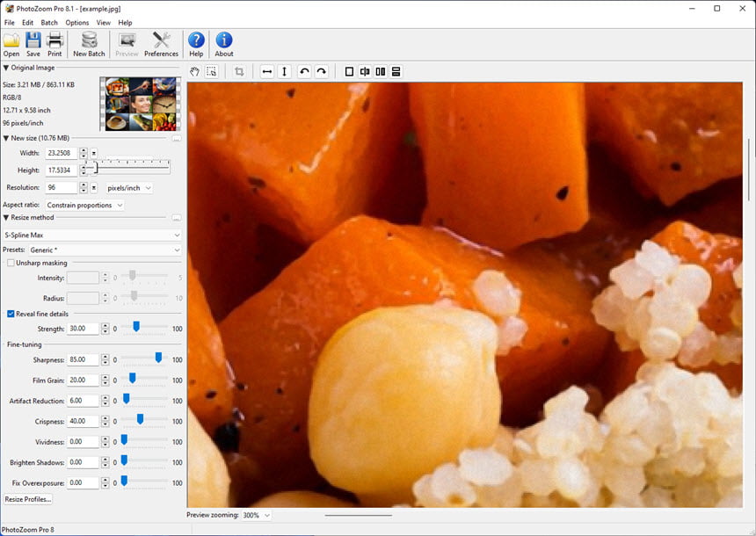The height and width of the screenshot is (536, 756).
Task: Click the Strength slider handle
Action: (136, 327)
